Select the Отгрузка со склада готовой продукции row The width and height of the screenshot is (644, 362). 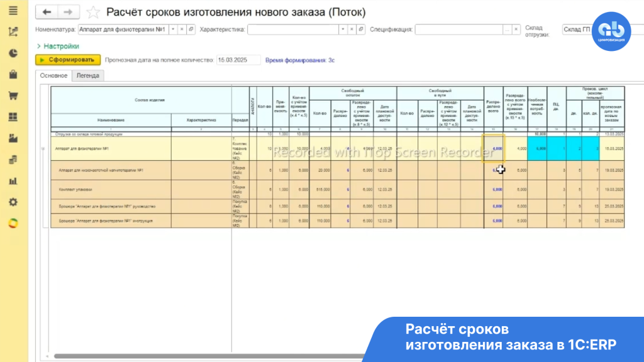click(111, 134)
